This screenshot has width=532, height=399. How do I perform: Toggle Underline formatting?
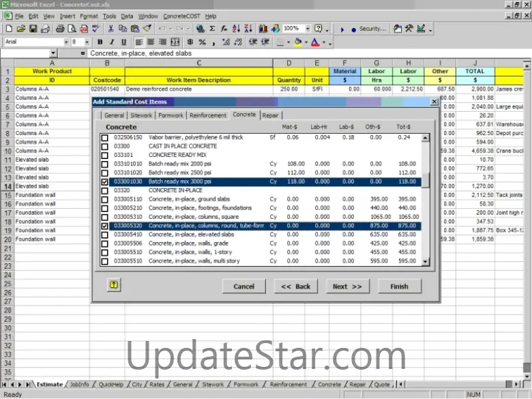pos(124,42)
